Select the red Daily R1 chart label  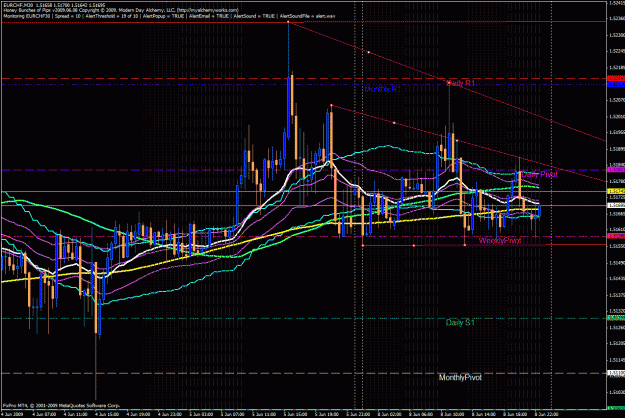point(461,83)
